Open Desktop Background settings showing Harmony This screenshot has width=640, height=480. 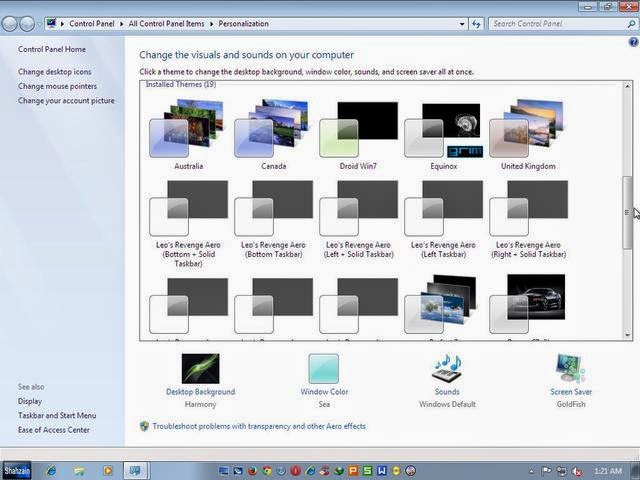200,369
